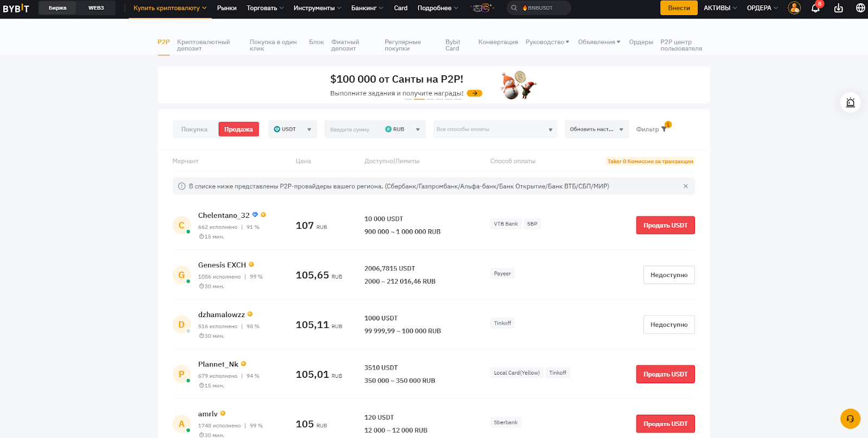Open the USDT coin dropdown

(x=292, y=129)
